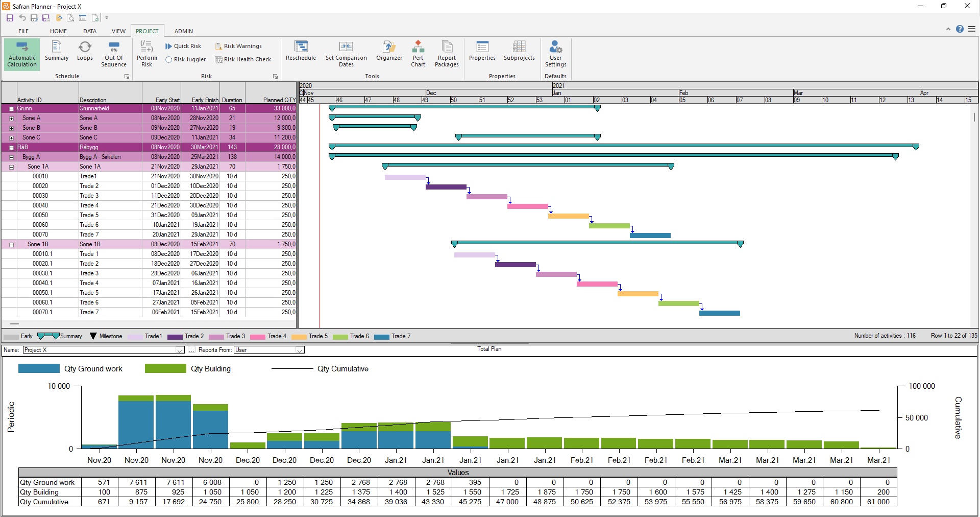The height and width of the screenshot is (517, 980).
Task: Open Risk Health Check
Action: pyautogui.click(x=243, y=59)
